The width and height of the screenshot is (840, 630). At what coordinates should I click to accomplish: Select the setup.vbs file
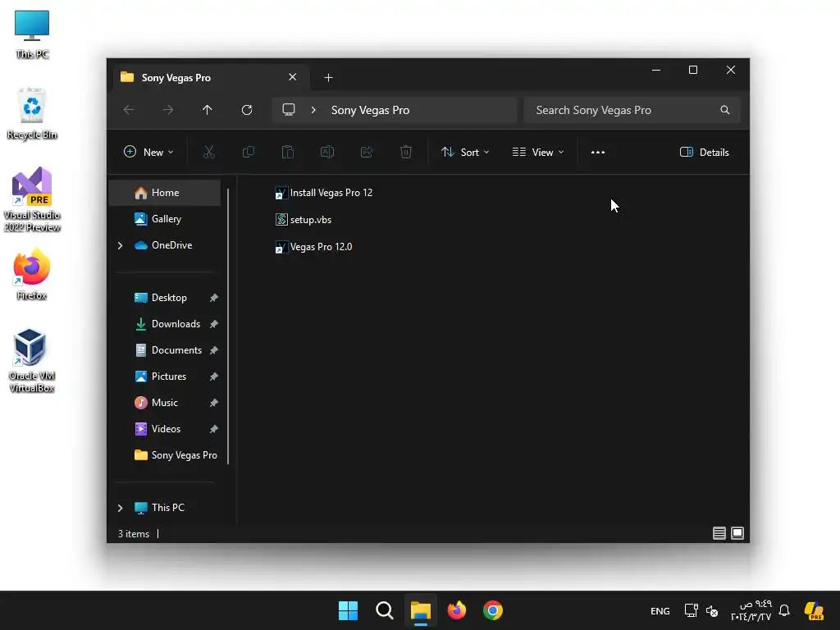(304, 220)
